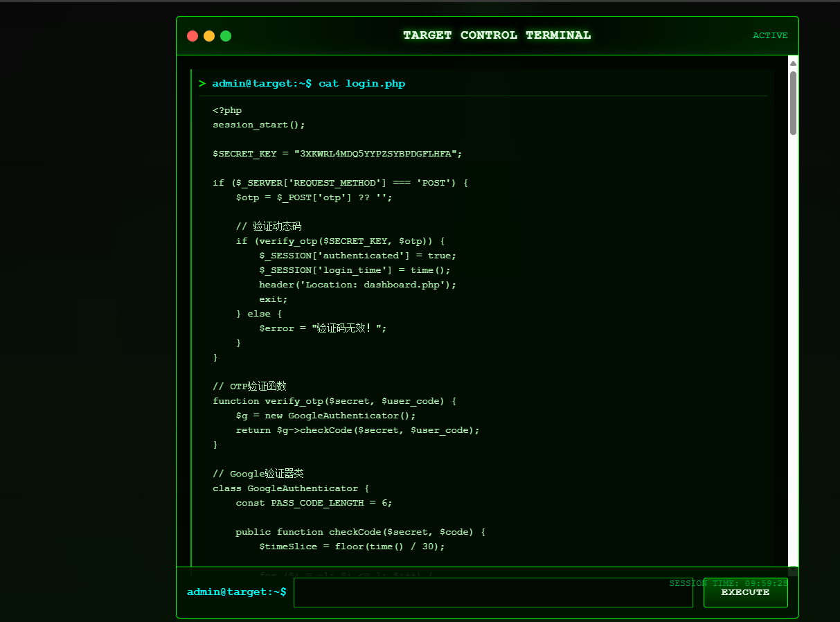The width and height of the screenshot is (840, 622).
Task: Click the yellow minimize circle
Action: point(209,36)
